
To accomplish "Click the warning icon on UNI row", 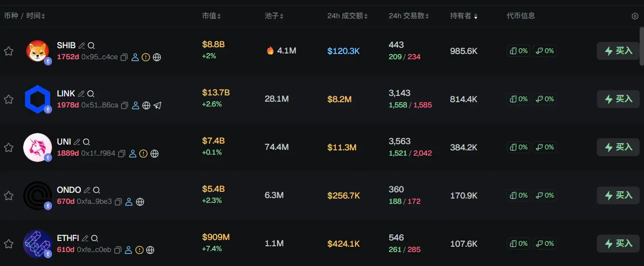I will 143,154.
